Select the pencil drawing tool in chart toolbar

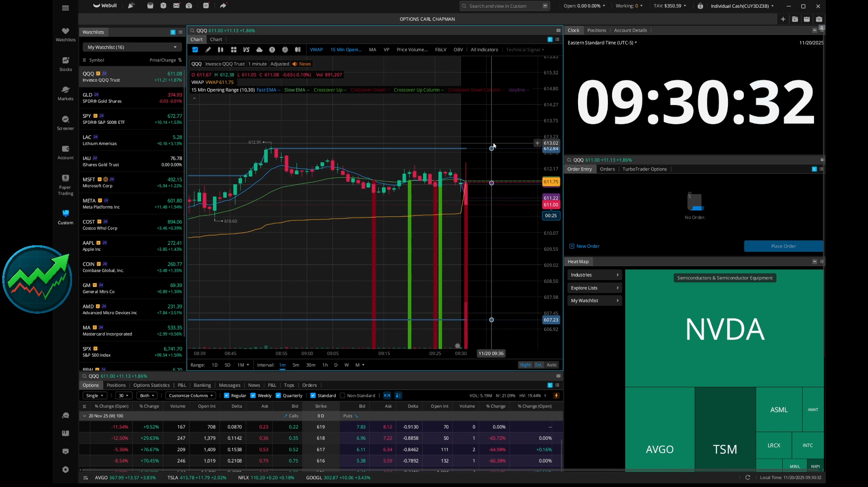[208, 50]
